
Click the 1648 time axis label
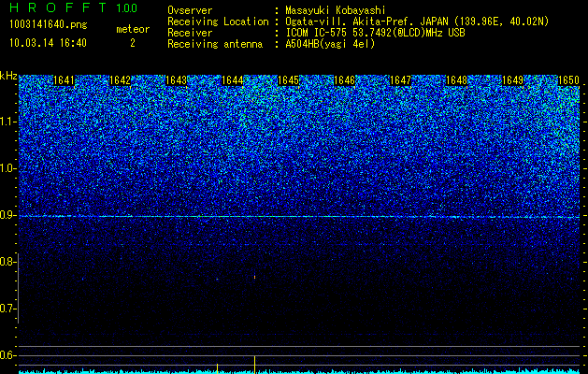457,80
